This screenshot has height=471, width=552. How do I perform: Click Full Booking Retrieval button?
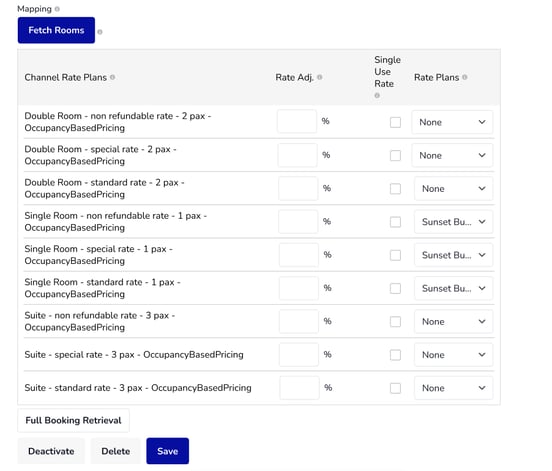pyautogui.click(x=73, y=420)
